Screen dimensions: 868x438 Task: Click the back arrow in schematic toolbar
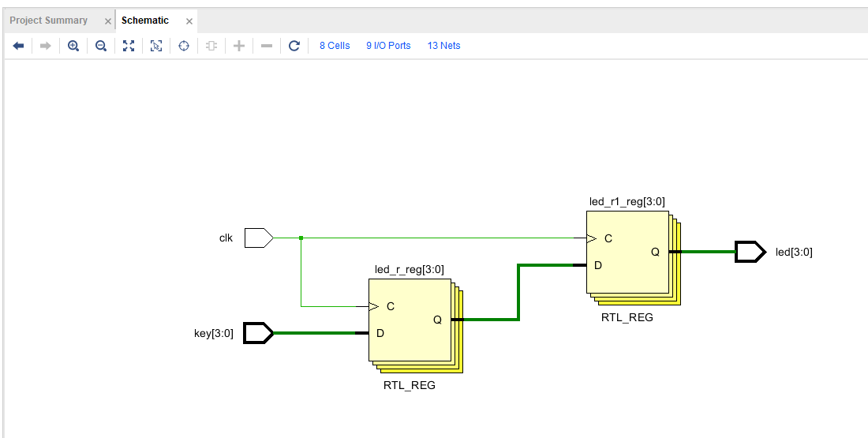pos(18,46)
